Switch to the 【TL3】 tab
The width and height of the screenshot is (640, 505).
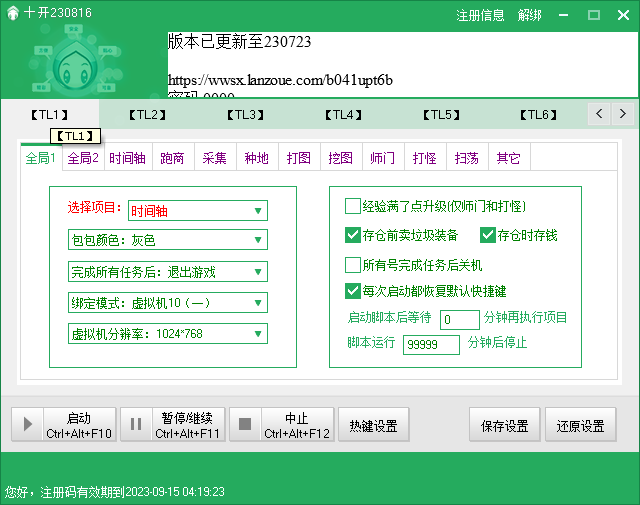[245, 114]
